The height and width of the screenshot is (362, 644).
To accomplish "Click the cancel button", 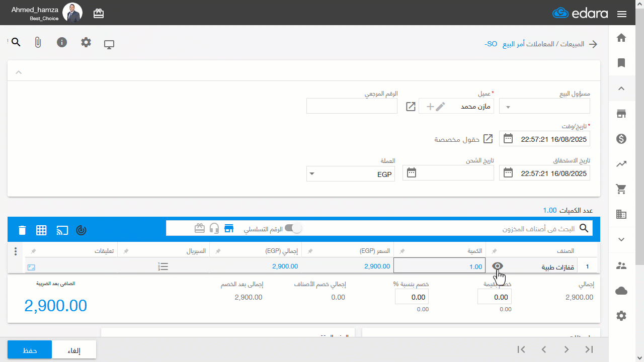I will click(x=74, y=350).
